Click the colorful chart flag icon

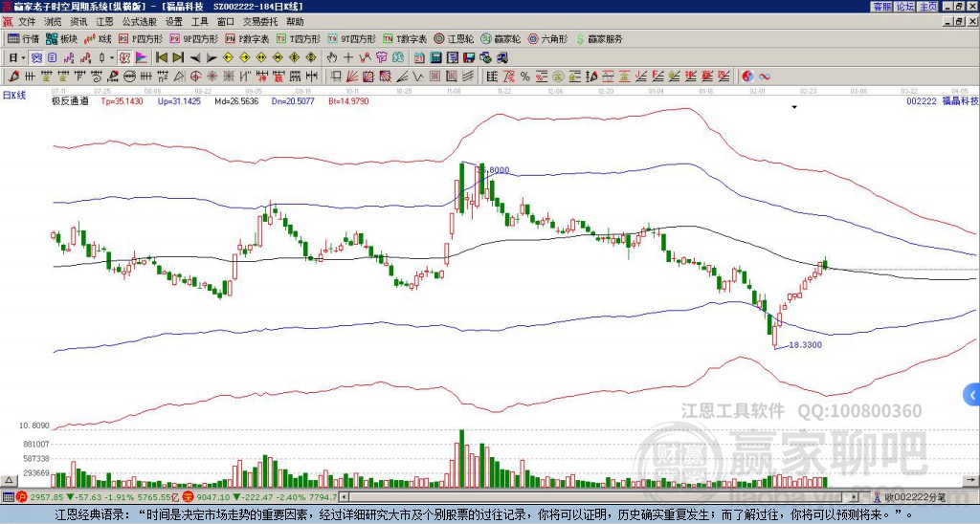tap(142, 58)
